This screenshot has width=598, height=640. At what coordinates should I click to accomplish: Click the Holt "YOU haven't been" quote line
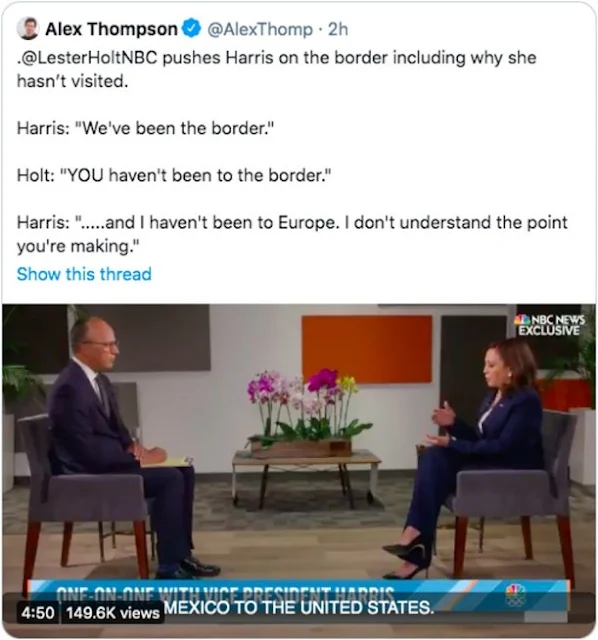tap(174, 176)
